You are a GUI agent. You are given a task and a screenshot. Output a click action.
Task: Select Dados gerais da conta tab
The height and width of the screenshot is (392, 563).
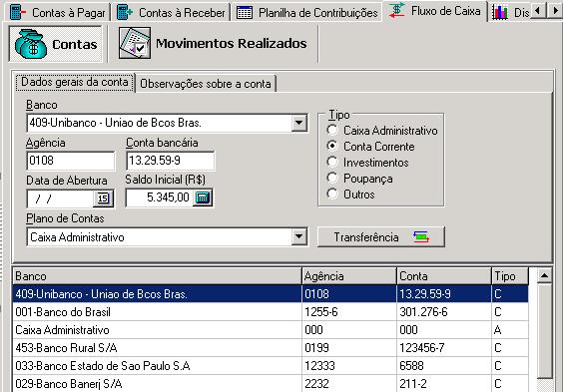click(x=75, y=82)
